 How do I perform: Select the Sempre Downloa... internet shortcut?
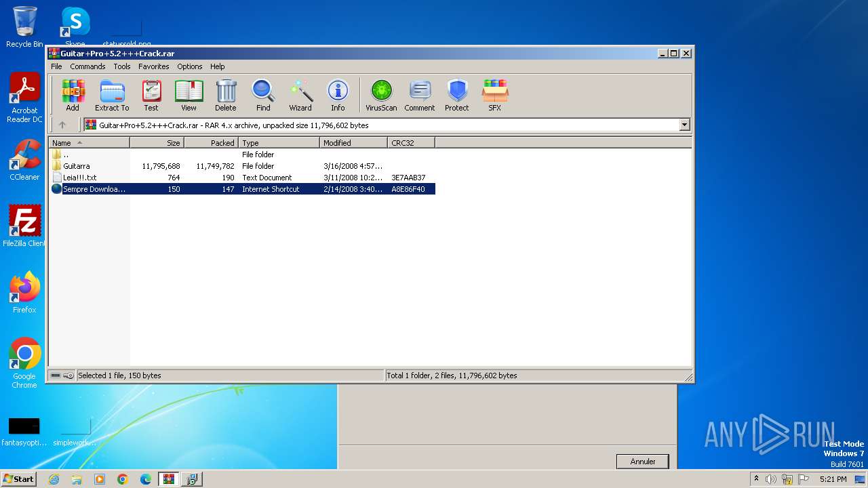pyautogui.click(x=242, y=189)
